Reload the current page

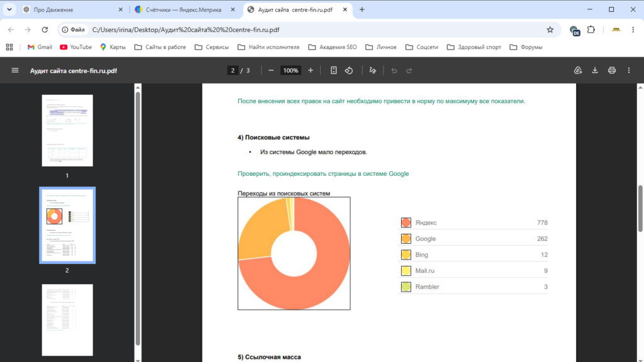coord(45,30)
